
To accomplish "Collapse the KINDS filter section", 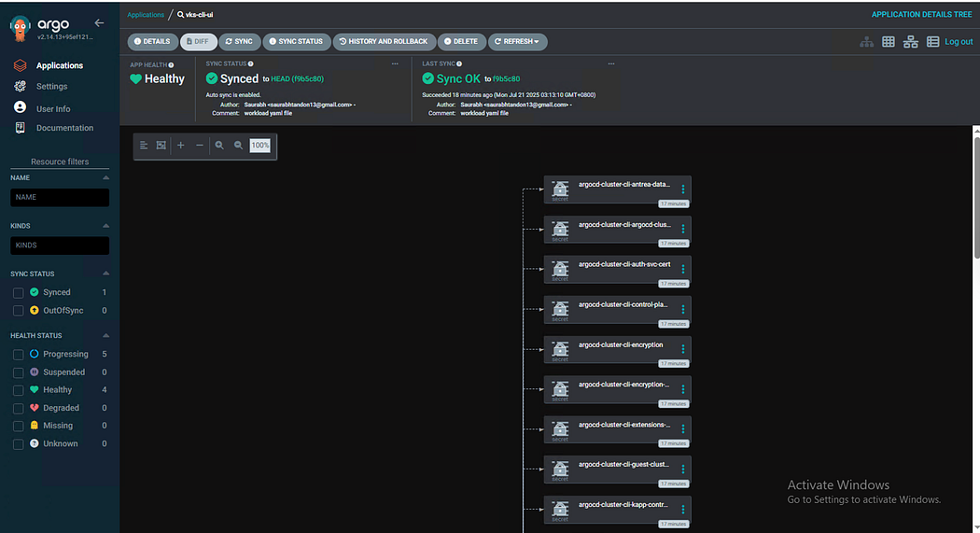I will point(105,226).
